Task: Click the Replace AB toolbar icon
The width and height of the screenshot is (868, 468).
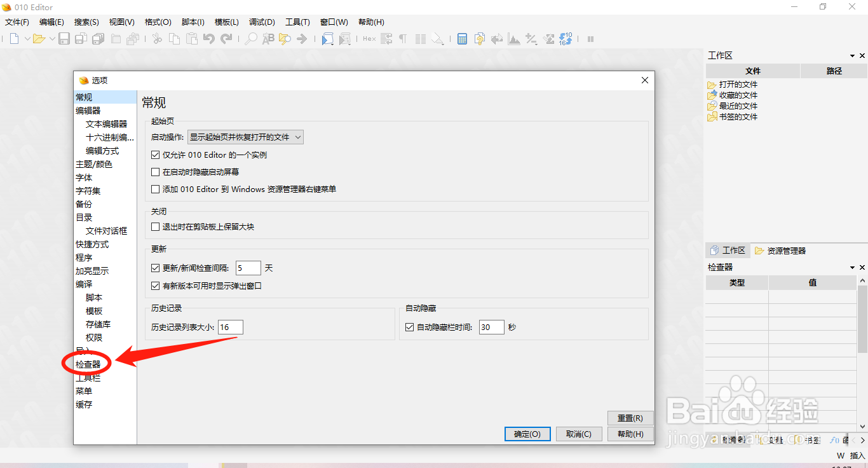Action: (268, 39)
